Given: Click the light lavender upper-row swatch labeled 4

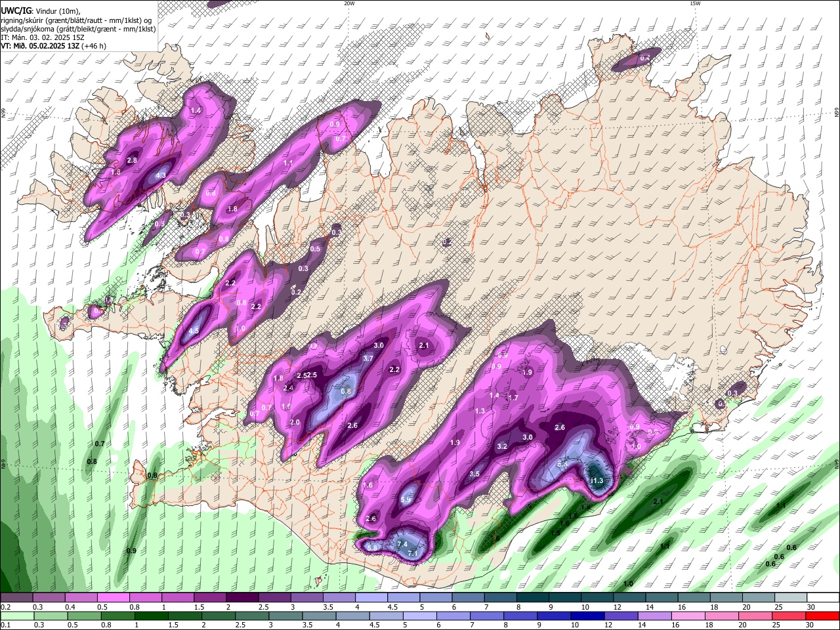Looking at the screenshot, I should click(x=371, y=598).
